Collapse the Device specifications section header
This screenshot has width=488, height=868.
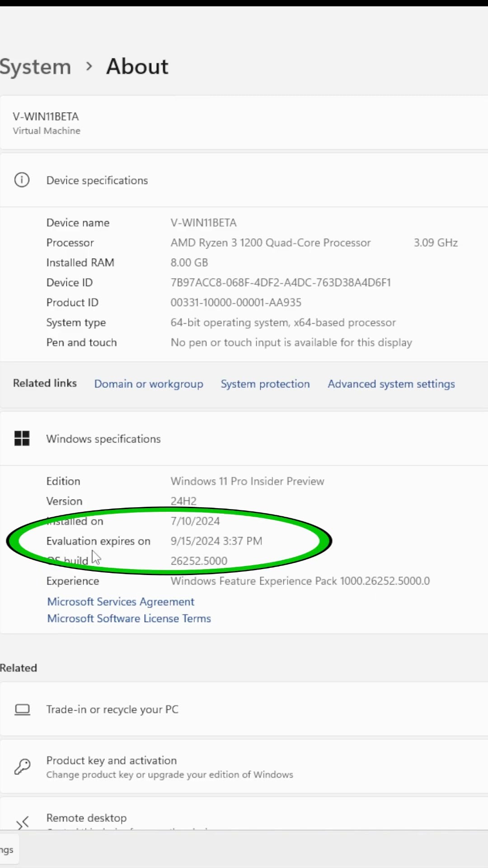click(244, 180)
